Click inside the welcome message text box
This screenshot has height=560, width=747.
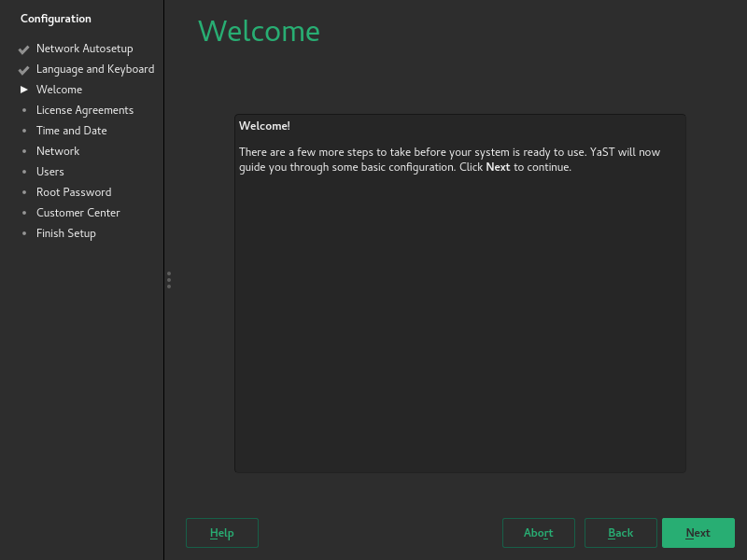pyautogui.click(x=459, y=317)
